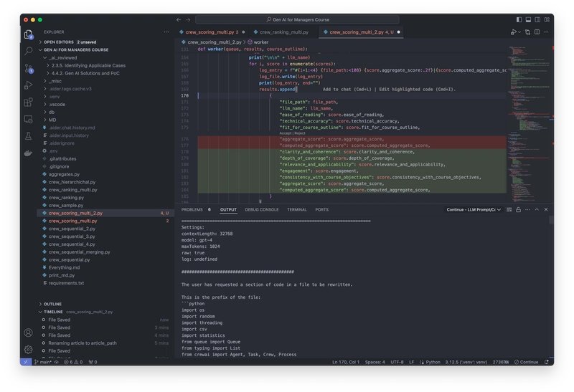Run Python file with the play icon
Image resolution: width=574 pixels, height=392 pixels.
[514, 32]
